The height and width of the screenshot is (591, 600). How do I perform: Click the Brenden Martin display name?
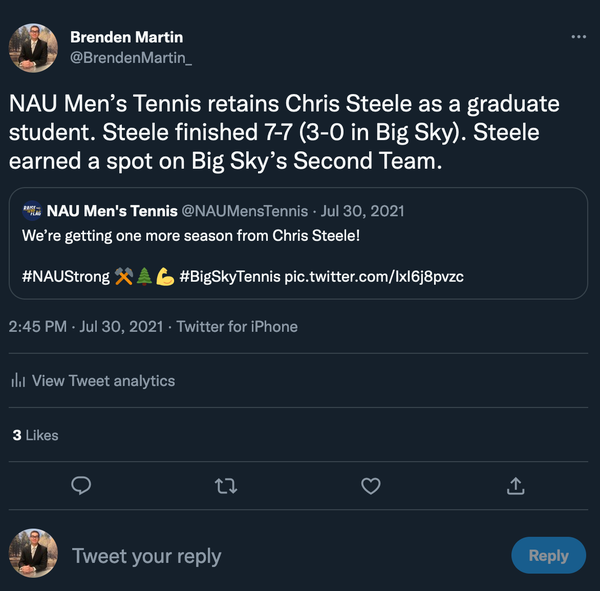126,37
